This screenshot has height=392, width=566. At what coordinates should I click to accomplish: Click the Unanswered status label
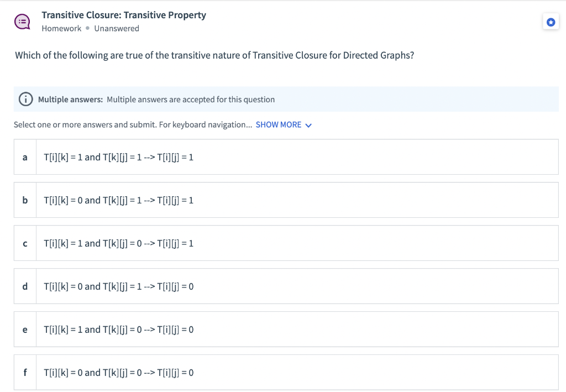(117, 29)
